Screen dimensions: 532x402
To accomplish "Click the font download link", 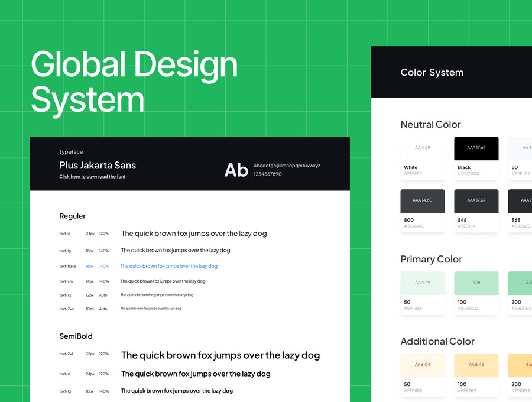I will (x=92, y=176).
